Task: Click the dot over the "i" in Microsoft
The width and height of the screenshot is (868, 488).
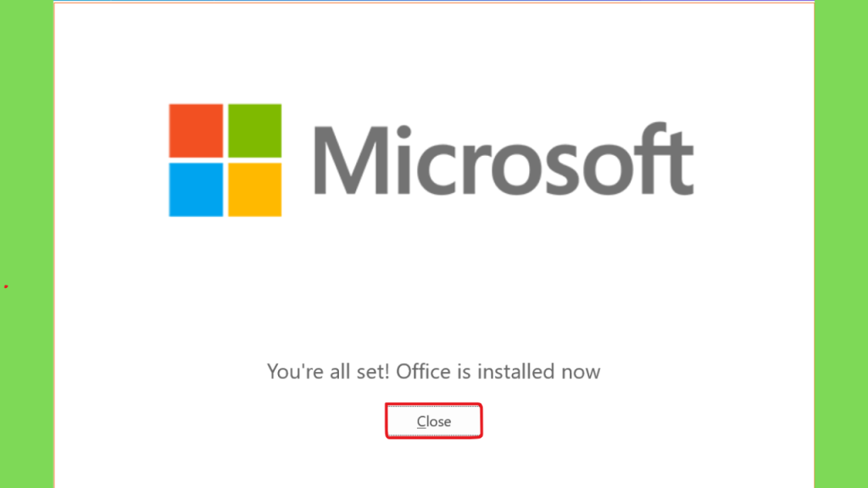Action: 404,132
